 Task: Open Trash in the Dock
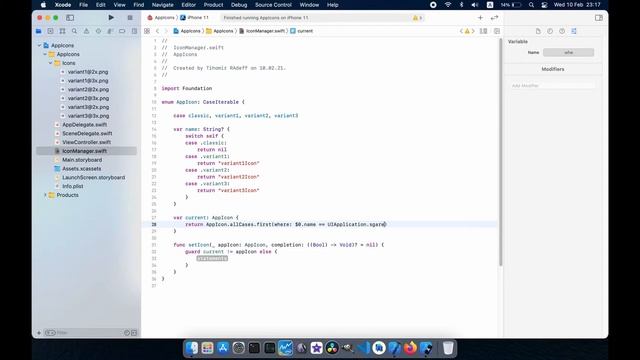click(x=448, y=348)
